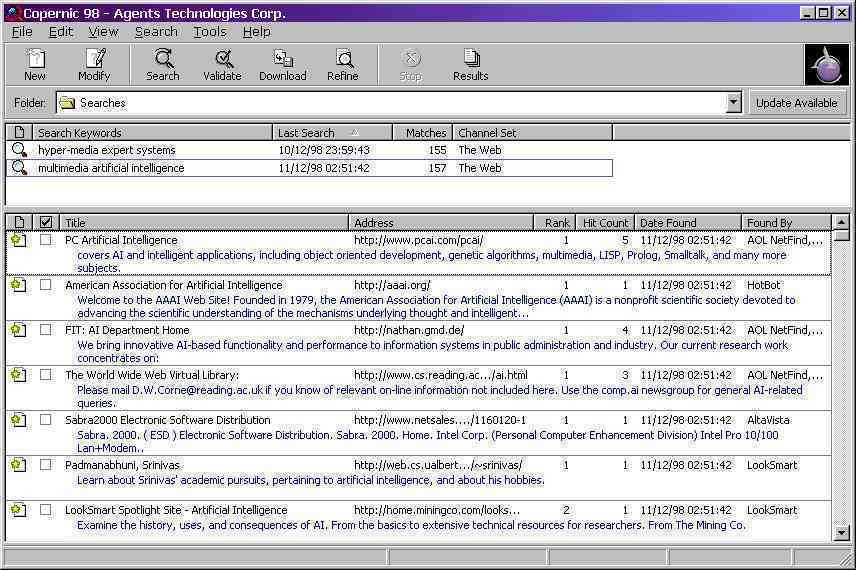The height and width of the screenshot is (570, 856).
Task: Tick the checkbox for FIT: AI Department Home
Action: tap(46, 330)
